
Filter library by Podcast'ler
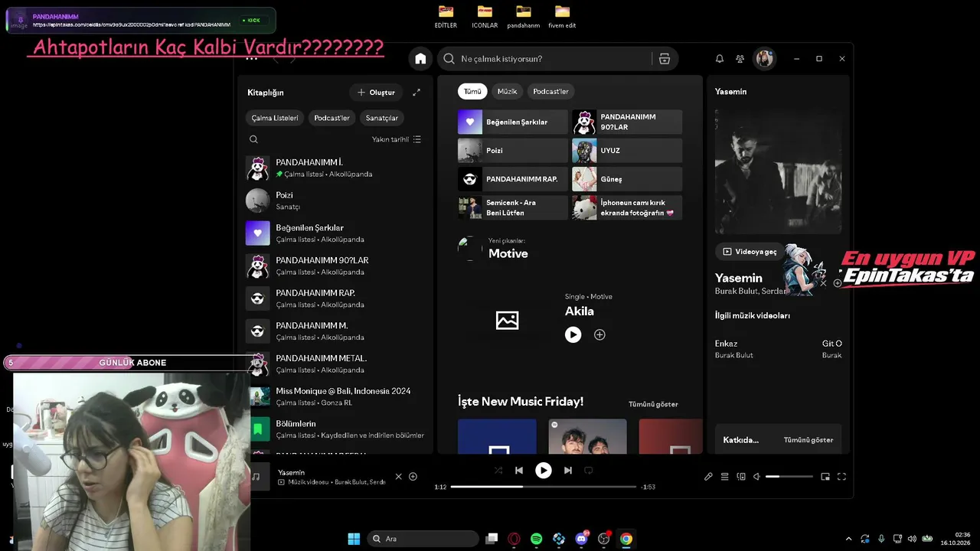[332, 118]
